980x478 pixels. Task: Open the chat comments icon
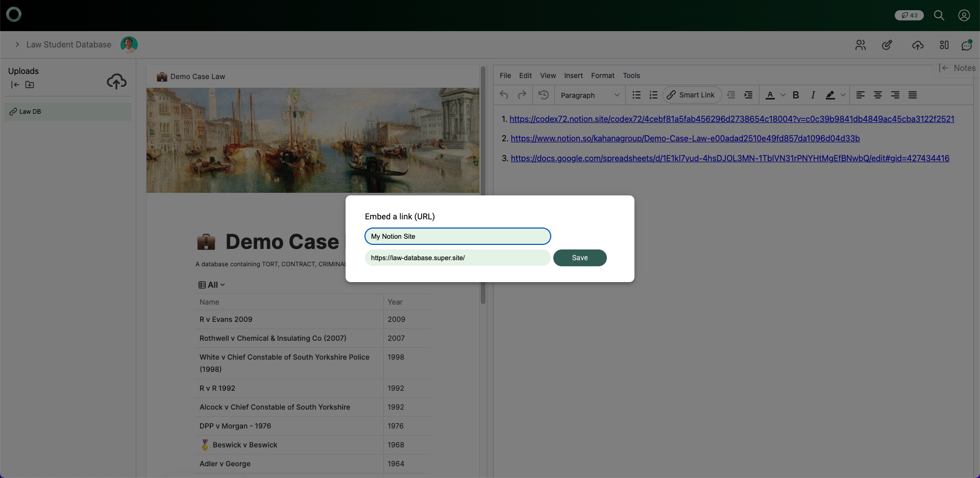click(967, 45)
